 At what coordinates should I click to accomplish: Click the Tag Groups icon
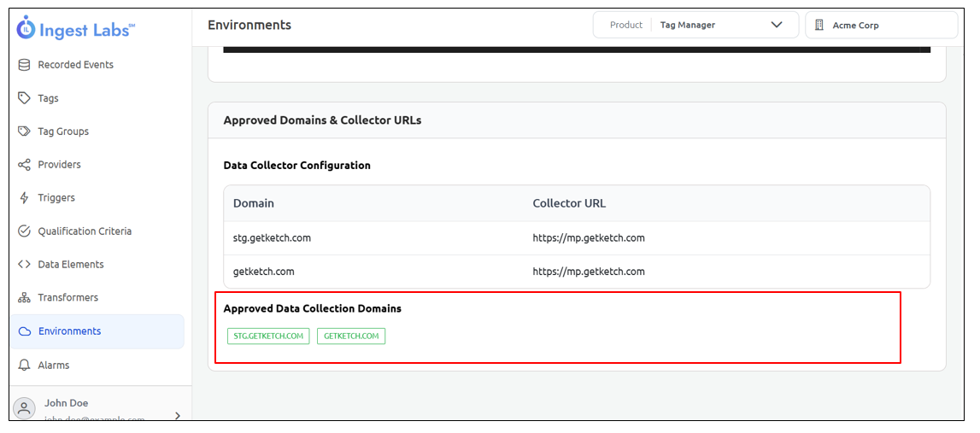point(24,132)
